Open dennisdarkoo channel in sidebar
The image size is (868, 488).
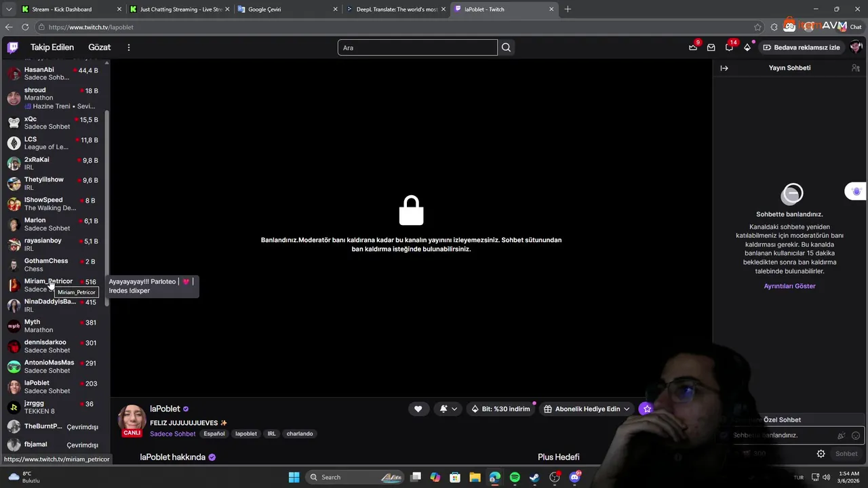(54, 346)
